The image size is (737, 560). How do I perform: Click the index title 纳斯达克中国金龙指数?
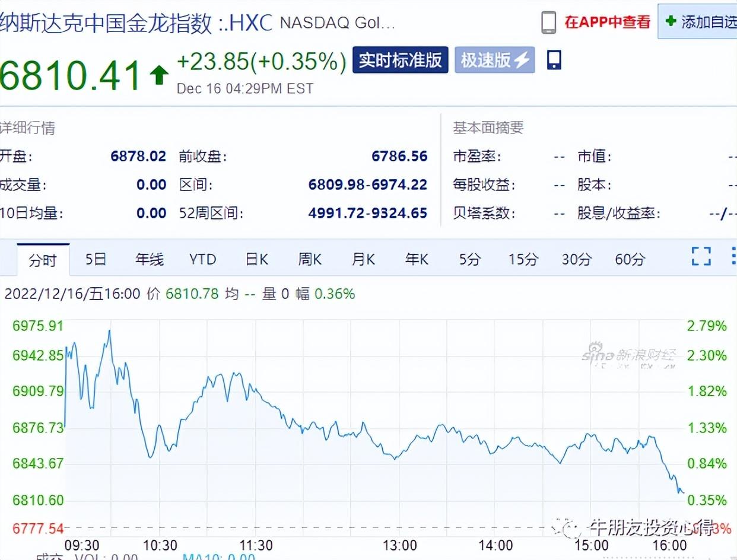(106, 23)
